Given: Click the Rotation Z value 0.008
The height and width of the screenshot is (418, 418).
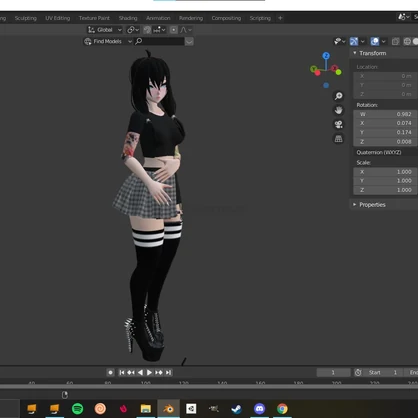Looking at the screenshot, I should click(x=385, y=142).
